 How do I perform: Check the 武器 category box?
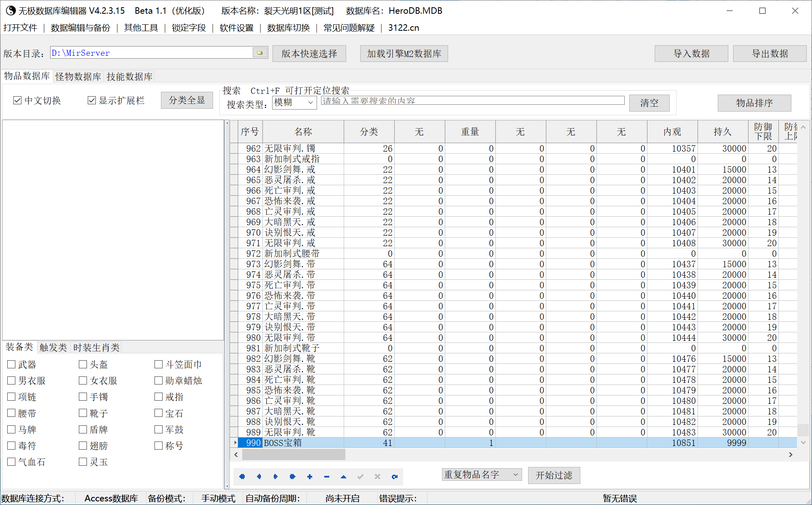11,364
